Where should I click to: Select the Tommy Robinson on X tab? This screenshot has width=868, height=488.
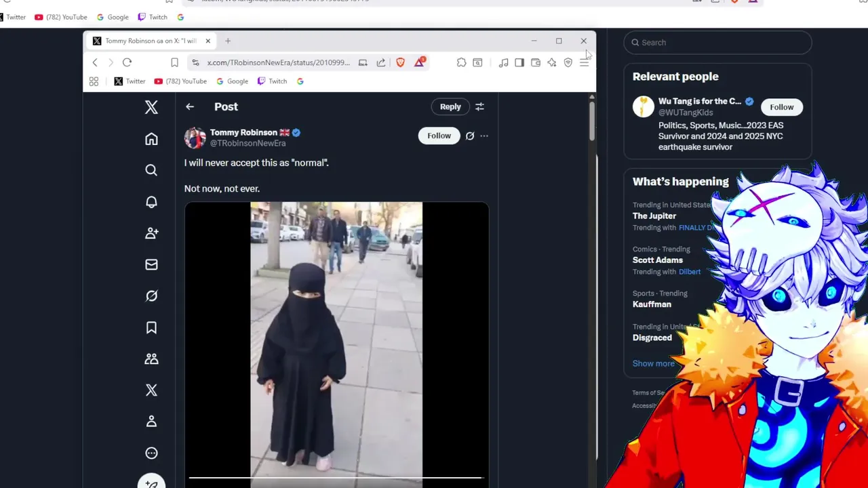[151, 41]
